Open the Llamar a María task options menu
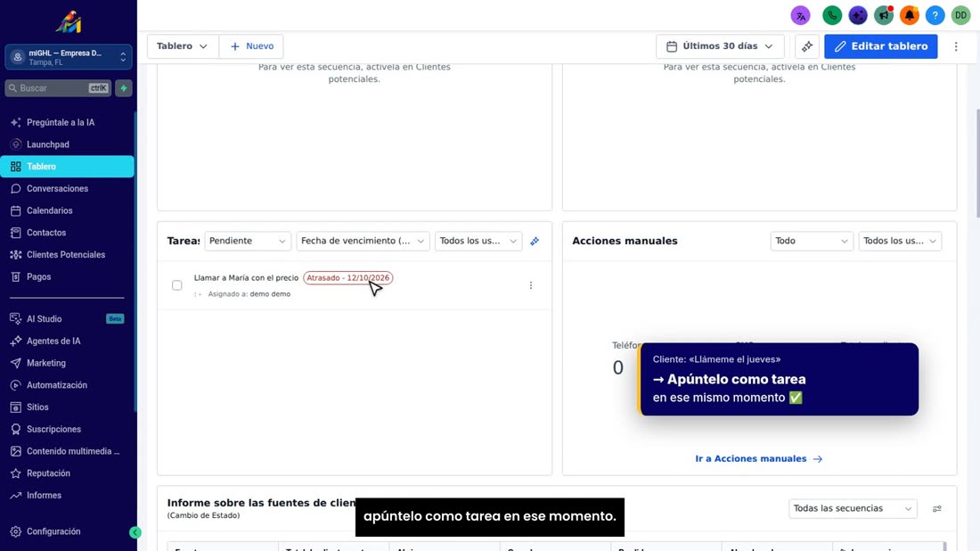The image size is (980, 551). (x=531, y=285)
